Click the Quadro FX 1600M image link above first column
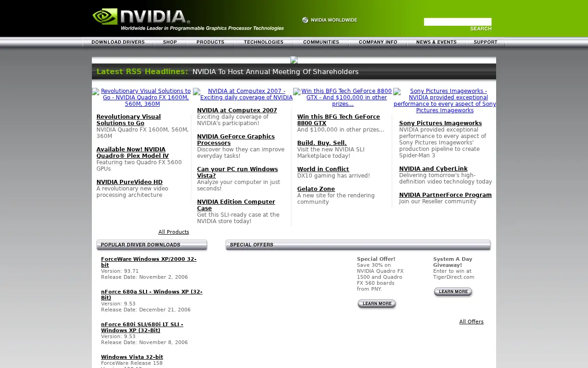588x368 pixels. 142,98
